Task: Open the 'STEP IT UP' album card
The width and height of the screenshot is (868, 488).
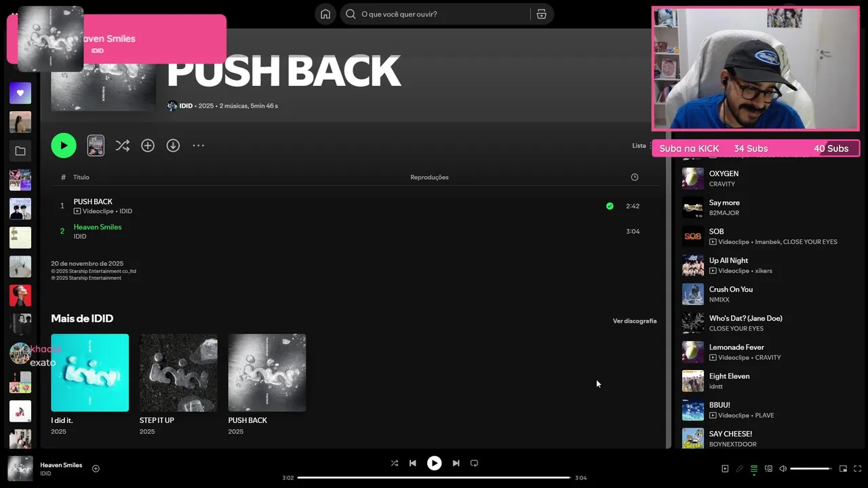Action: click(x=178, y=385)
